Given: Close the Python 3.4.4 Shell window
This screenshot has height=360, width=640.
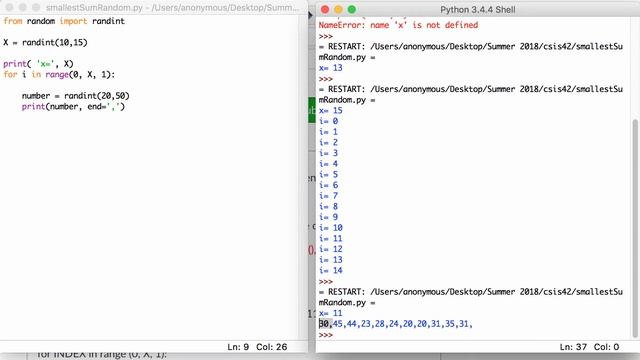Looking at the screenshot, I should [x=325, y=9].
